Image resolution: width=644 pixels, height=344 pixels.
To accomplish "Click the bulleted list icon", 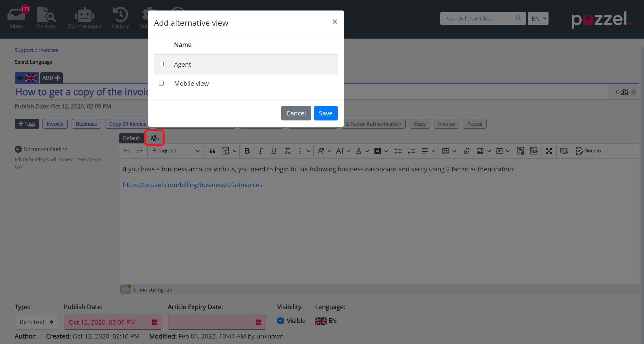I will pyautogui.click(x=398, y=151).
